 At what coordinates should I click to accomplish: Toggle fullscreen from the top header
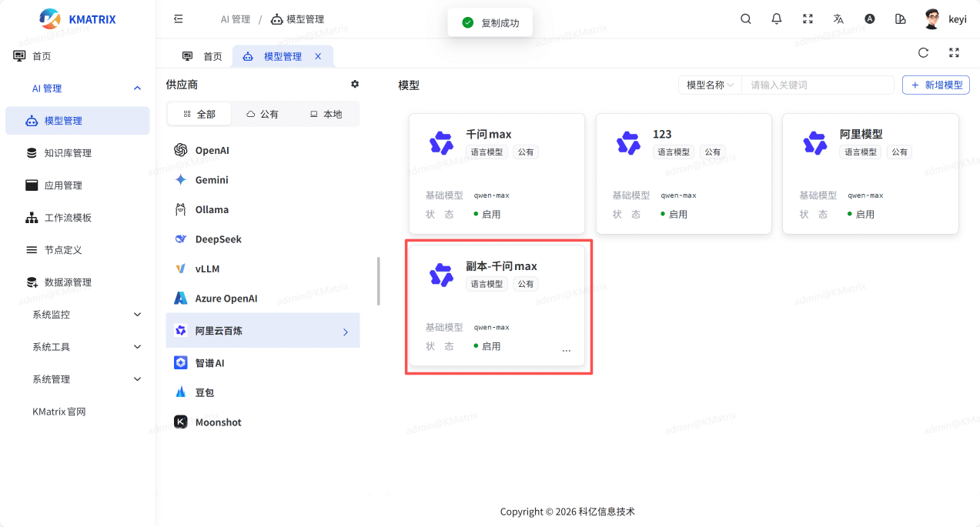click(x=808, y=19)
